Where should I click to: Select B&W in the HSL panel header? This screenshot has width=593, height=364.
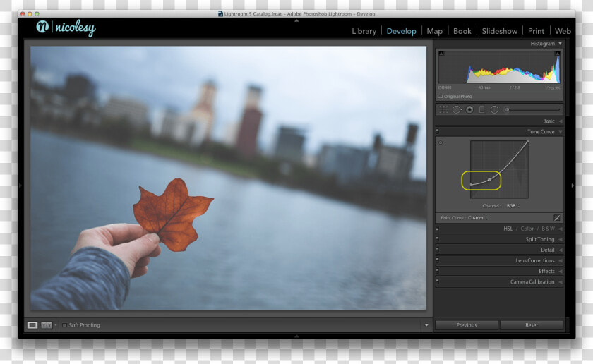click(x=548, y=229)
